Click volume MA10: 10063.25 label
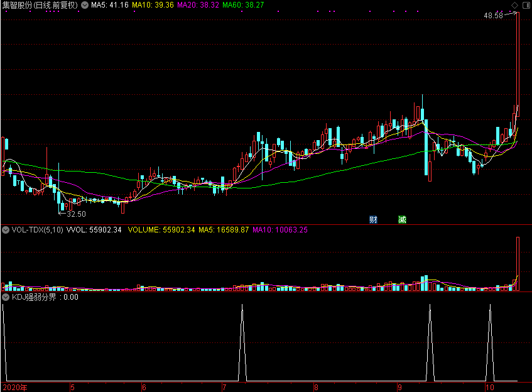The image size is (532, 392). click(x=280, y=230)
